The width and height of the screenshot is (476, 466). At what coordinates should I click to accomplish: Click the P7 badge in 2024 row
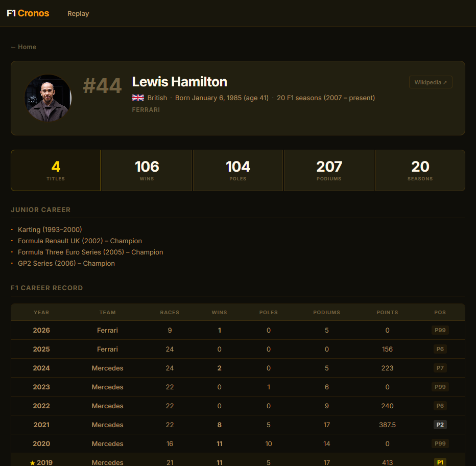click(440, 368)
